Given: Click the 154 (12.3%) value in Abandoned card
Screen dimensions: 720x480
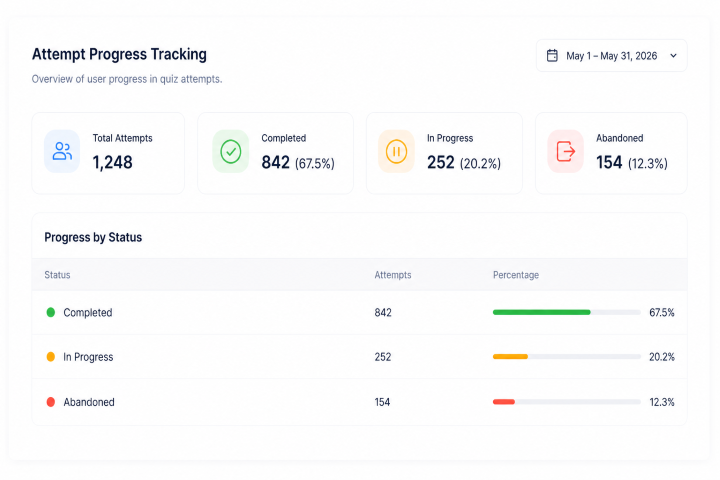Looking at the screenshot, I should [x=632, y=163].
